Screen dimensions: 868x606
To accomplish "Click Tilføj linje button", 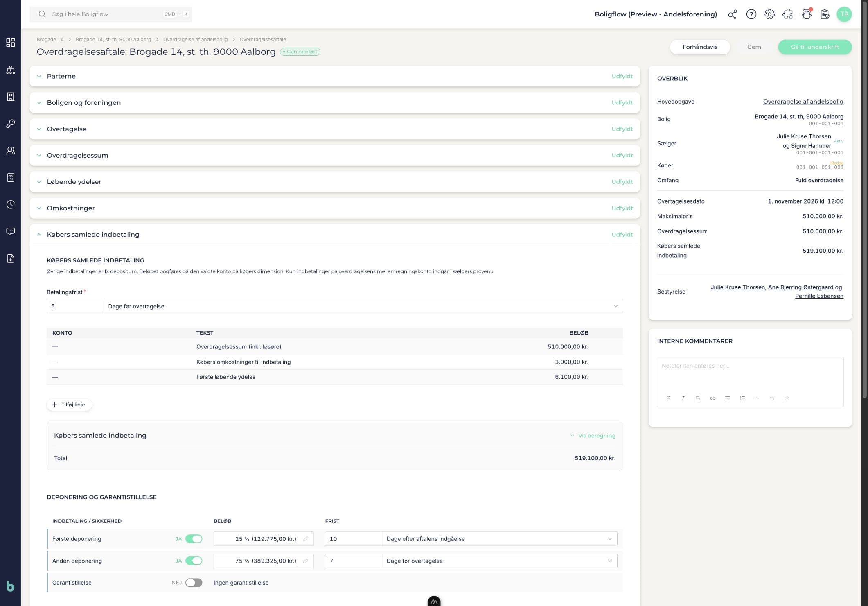I will point(69,405).
